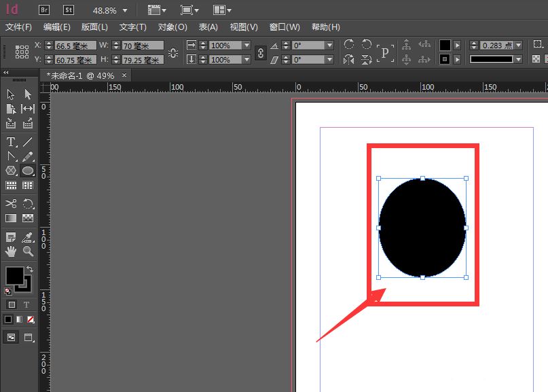Open the 对象(O) menu

click(172, 27)
